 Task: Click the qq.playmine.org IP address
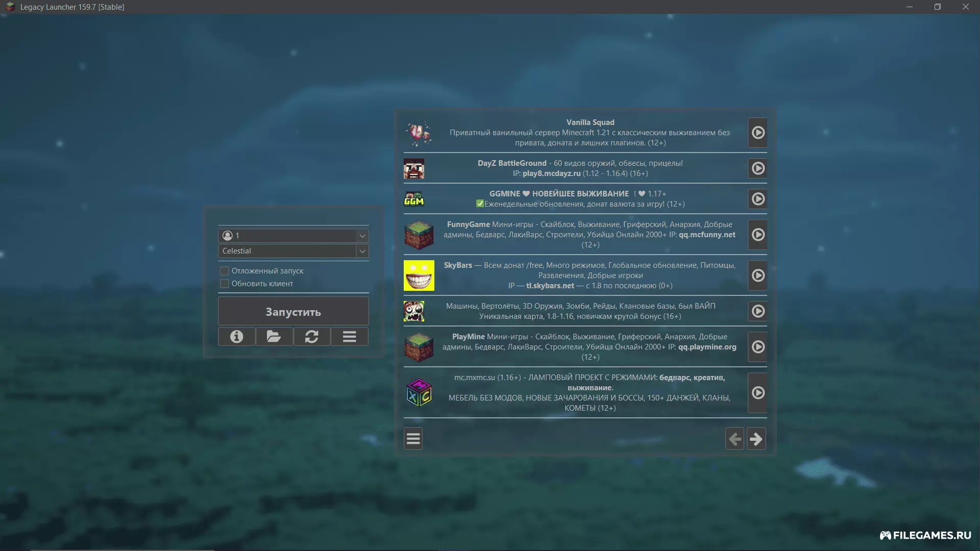(x=707, y=347)
